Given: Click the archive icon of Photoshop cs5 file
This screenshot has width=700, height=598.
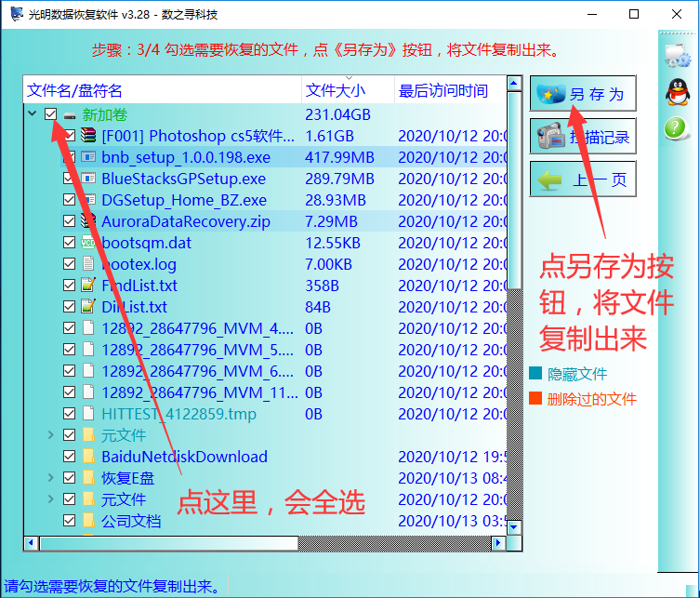Looking at the screenshot, I should coord(88,135).
